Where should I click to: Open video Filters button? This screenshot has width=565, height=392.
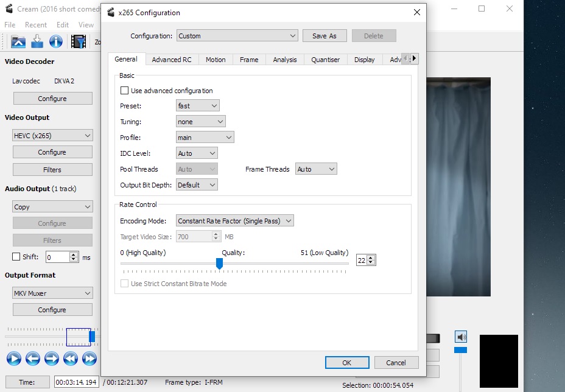coord(52,169)
